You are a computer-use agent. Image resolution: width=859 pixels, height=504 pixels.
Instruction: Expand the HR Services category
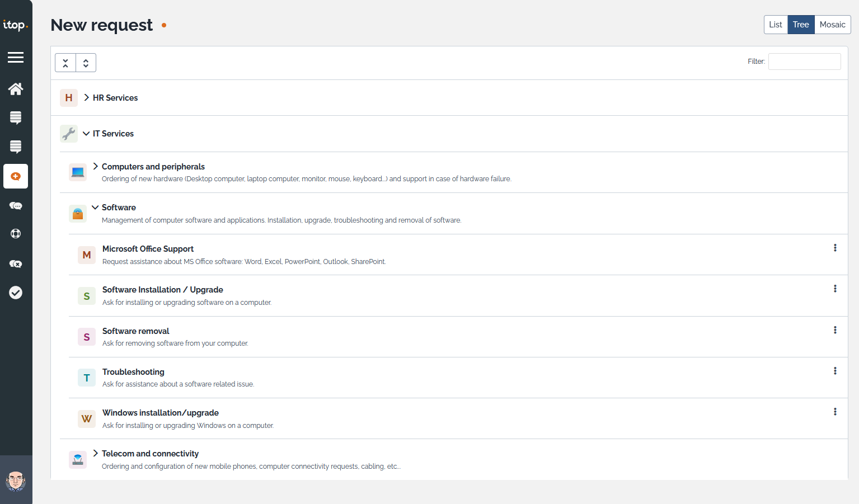coord(87,97)
